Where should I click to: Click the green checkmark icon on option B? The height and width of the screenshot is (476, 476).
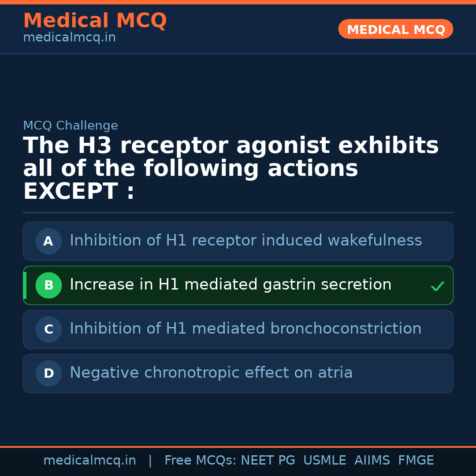tap(437, 286)
